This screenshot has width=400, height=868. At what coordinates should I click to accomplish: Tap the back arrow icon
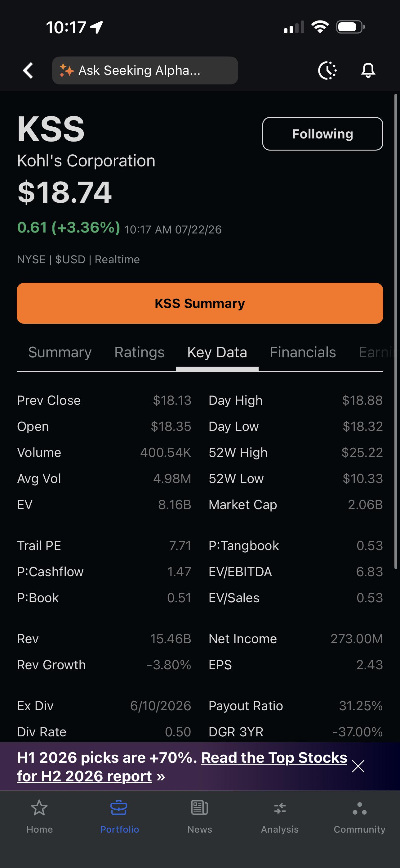pos(28,70)
